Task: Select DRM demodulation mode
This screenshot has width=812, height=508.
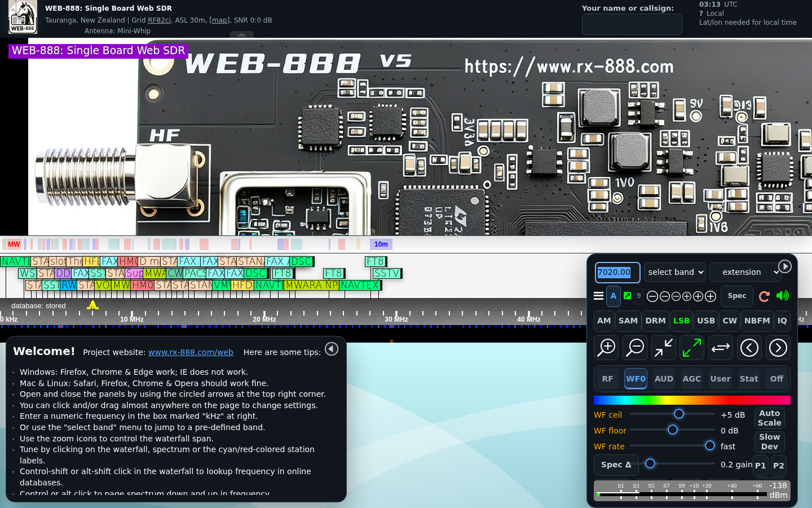Action: tap(655, 321)
